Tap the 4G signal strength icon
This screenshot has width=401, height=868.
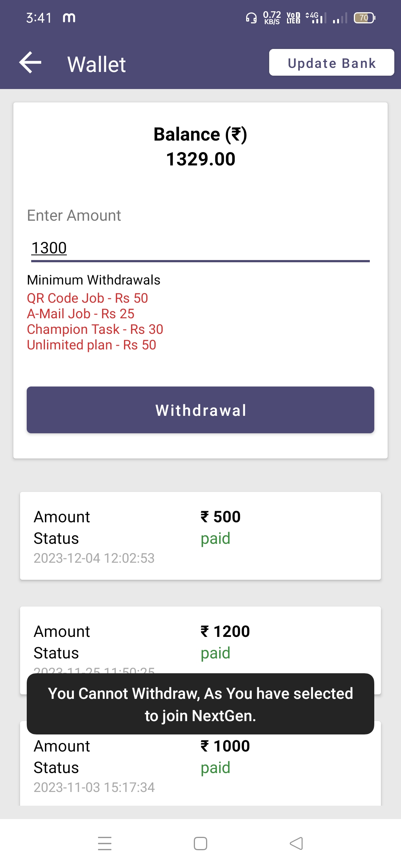[316, 18]
